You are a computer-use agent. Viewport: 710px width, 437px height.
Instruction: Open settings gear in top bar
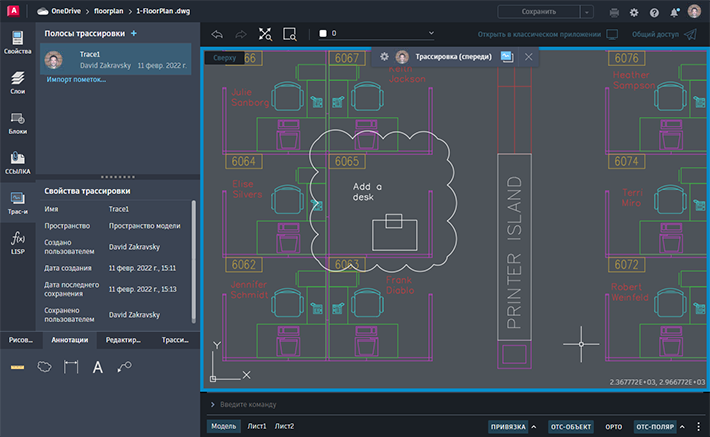(x=634, y=13)
